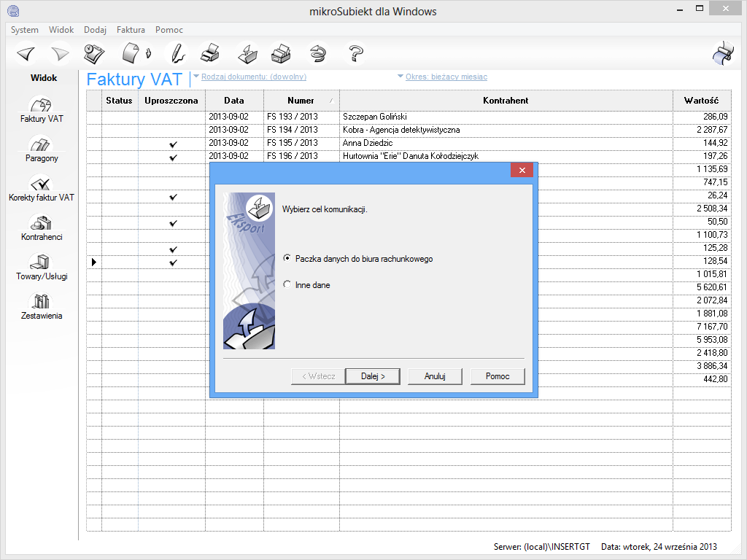
Task: Open Paragony view in the sidebar
Action: (x=40, y=149)
